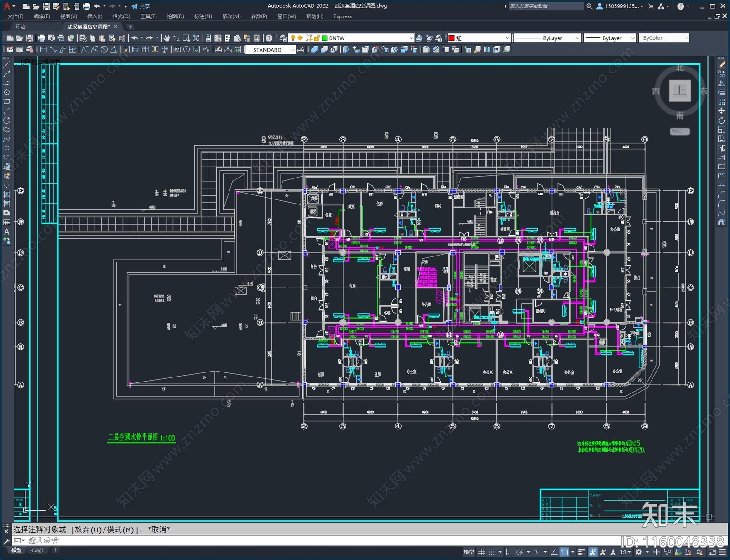Click the Save icon in the quick access toolbar
Screen dimensions: 730x560
click(46, 6)
